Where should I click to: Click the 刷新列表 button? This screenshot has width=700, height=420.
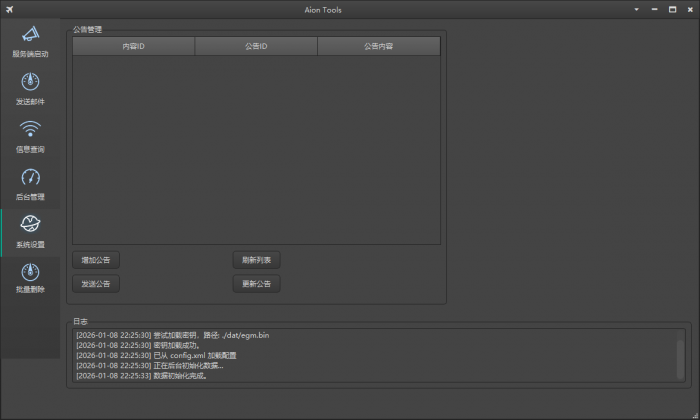coord(257,260)
